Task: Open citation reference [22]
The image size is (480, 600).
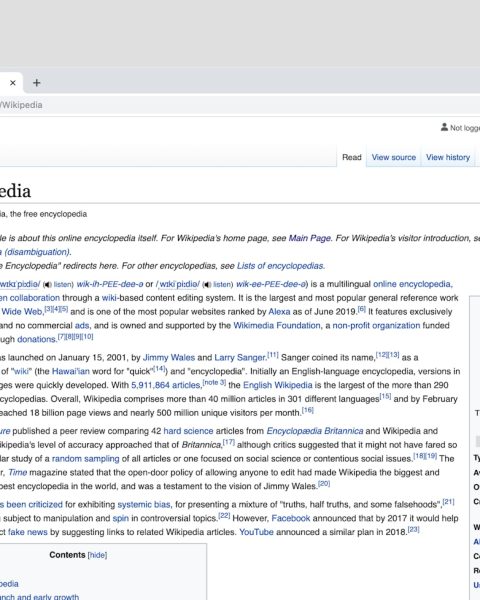Action: (224, 515)
